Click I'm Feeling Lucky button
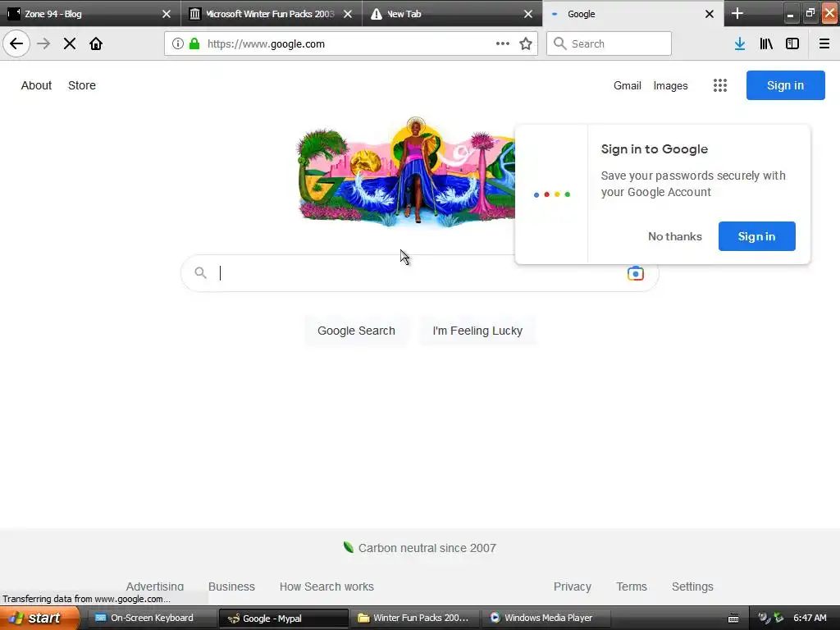The image size is (840, 630). click(477, 331)
